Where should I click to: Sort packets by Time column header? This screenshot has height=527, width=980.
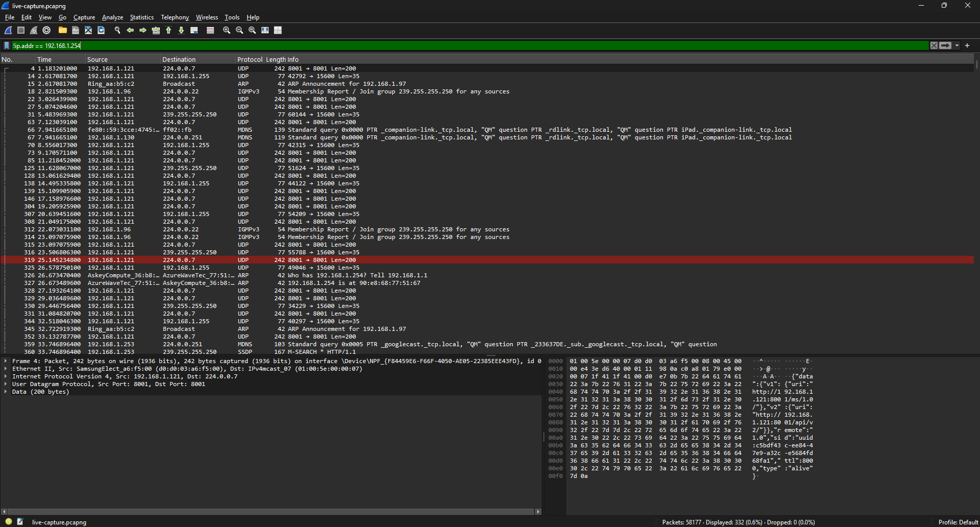point(61,60)
